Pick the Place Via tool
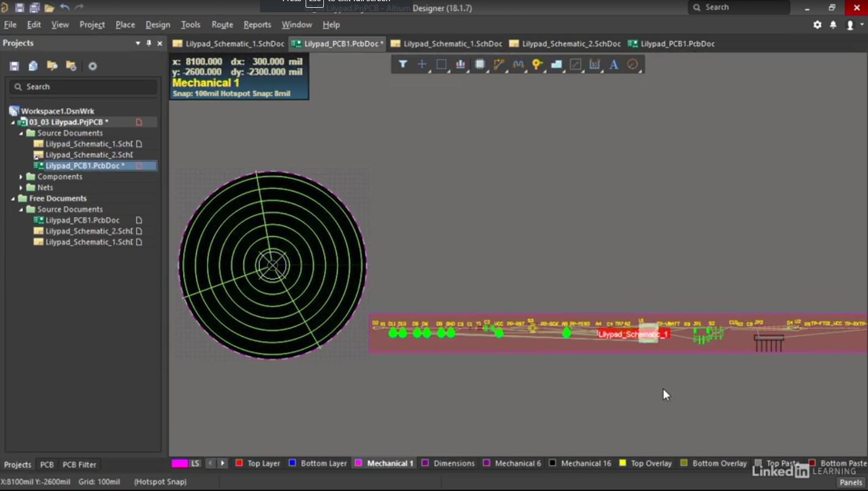Viewport: 868px width, 491px height. [537, 64]
